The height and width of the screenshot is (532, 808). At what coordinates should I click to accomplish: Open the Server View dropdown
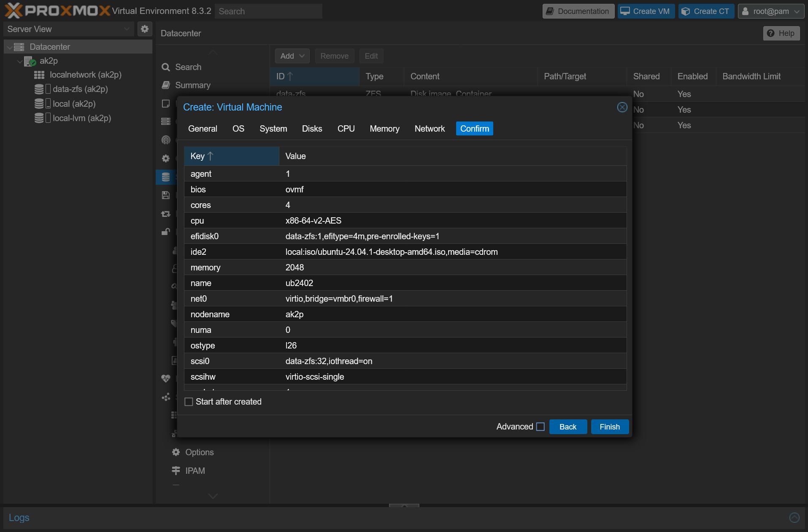click(x=68, y=29)
